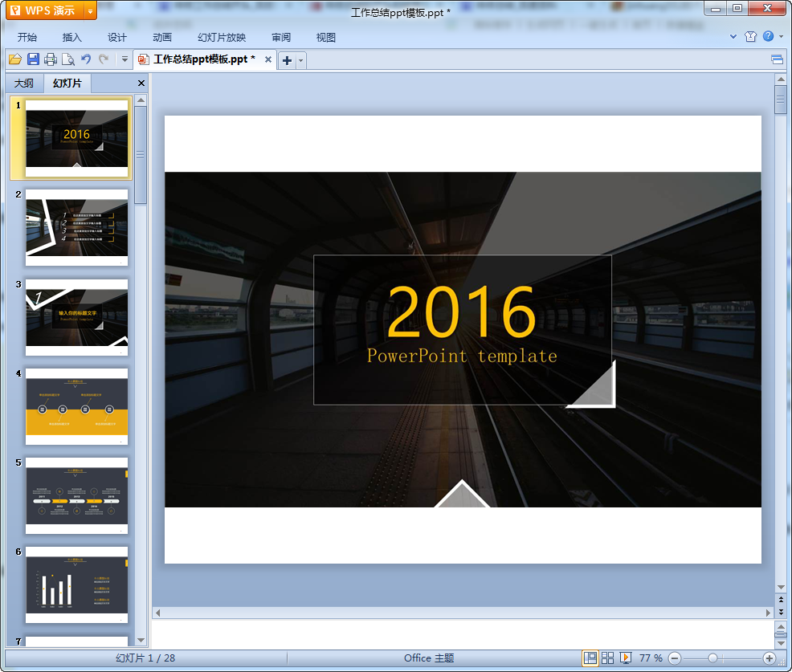
Task: Select slide 3 thumbnail
Action: click(x=76, y=317)
